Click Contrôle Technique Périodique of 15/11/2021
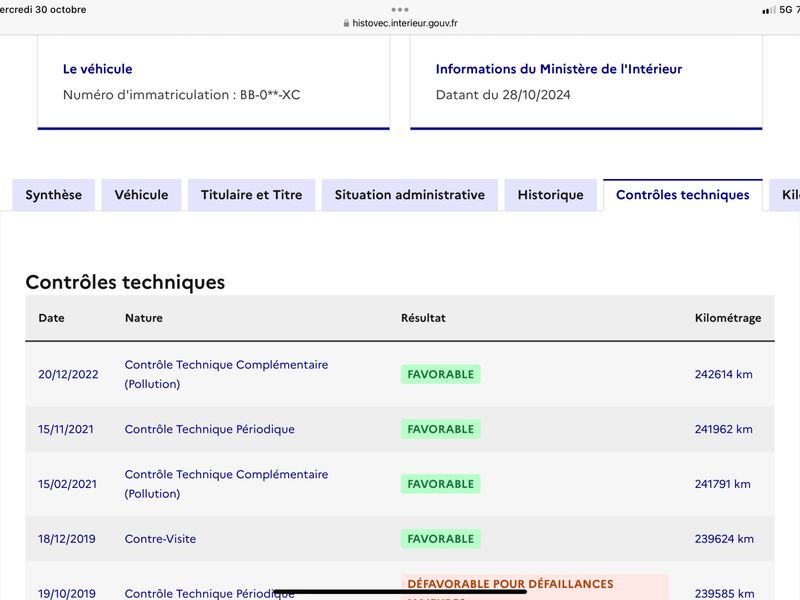Screen dimensions: 800x600 pyautogui.click(x=210, y=429)
